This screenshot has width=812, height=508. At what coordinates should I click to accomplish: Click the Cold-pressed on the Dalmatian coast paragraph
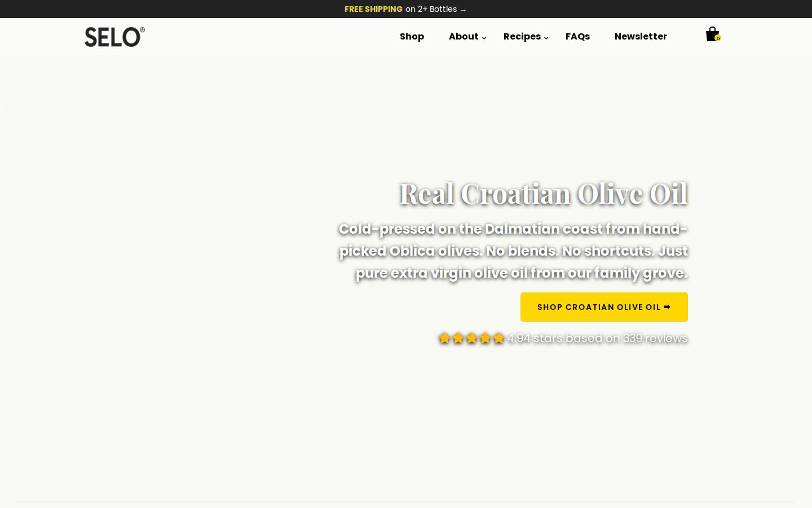coord(513,251)
